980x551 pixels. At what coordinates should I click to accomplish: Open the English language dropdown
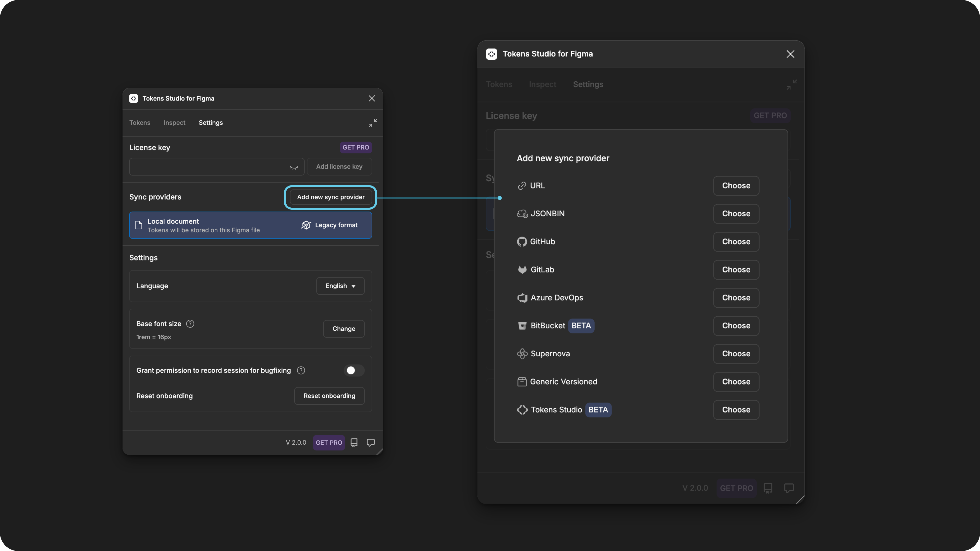point(340,286)
